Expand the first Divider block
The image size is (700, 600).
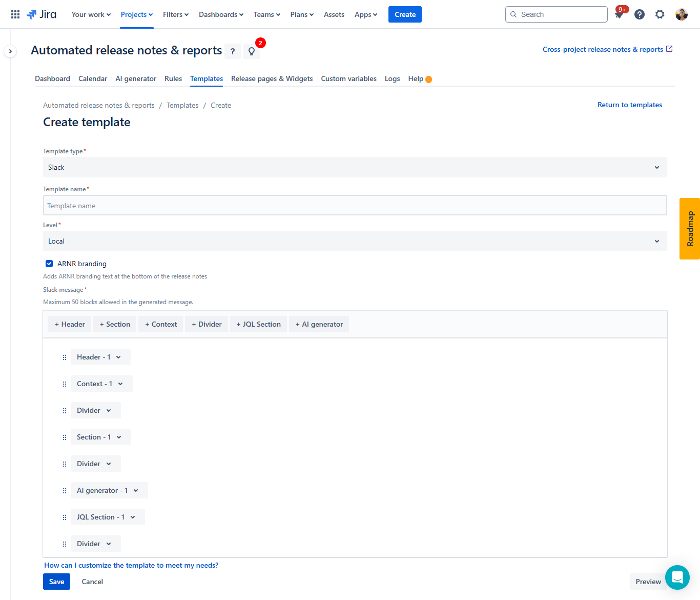96,410
